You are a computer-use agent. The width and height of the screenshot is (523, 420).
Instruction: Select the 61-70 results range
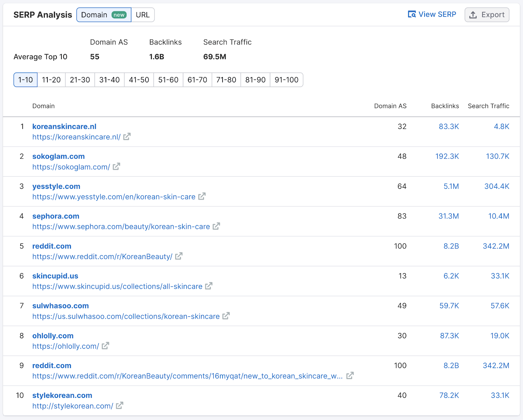coord(197,80)
